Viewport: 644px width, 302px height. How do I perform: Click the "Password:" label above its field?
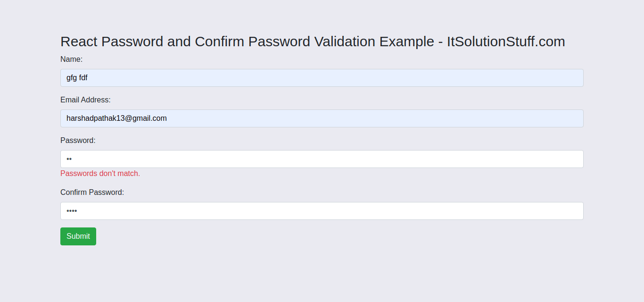[78, 140]
